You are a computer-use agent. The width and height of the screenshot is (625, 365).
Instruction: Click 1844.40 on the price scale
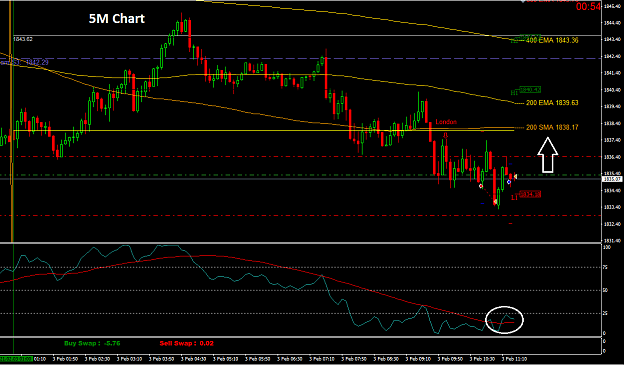click(612, 23)
